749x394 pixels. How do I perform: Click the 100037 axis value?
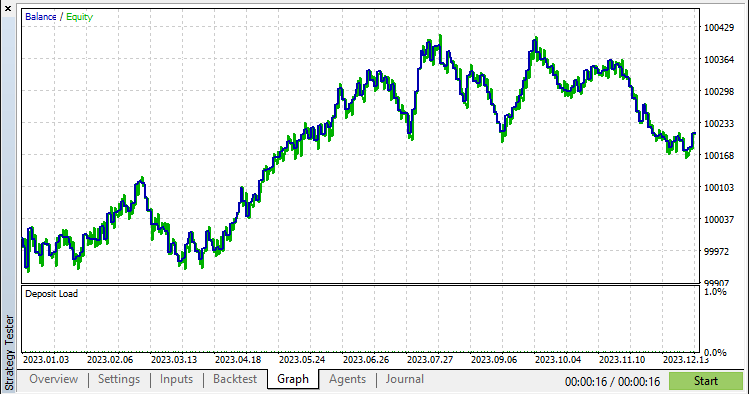click(x=719, y=220)
